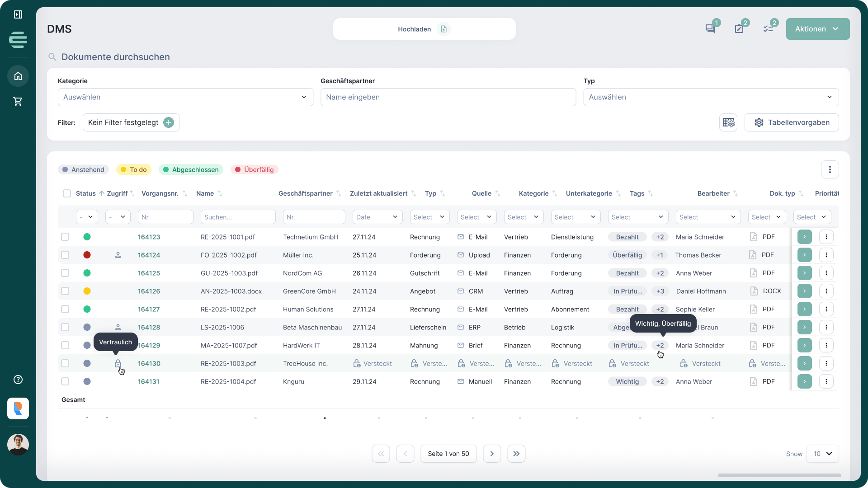Click the Tabellenvorgaben button
868x488 pixels.
pyautogui.click(x=792, y=122)
